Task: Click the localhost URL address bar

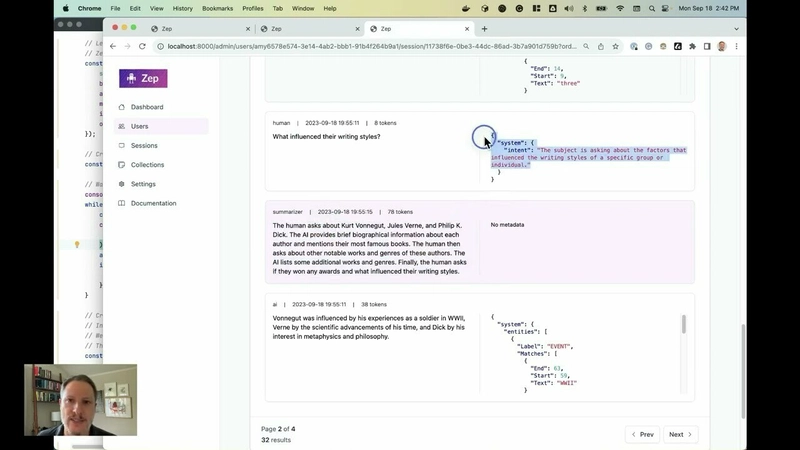Action: 370,46
